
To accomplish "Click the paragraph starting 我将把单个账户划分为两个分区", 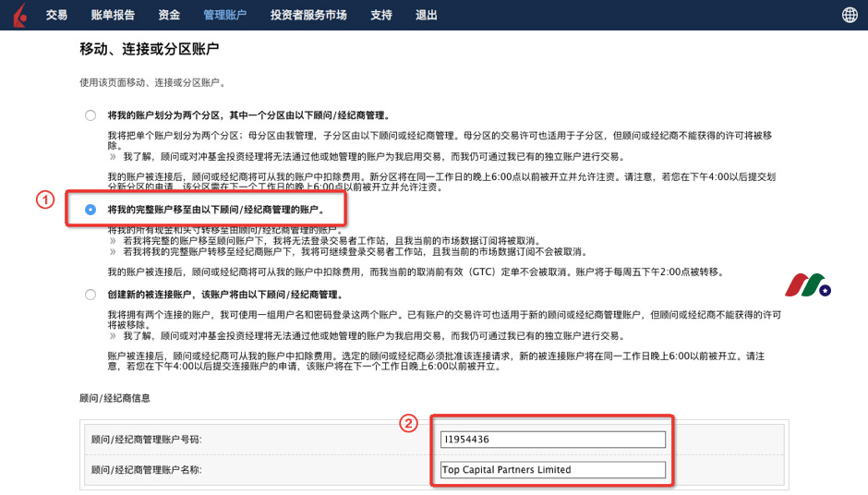I will point(440,140).
